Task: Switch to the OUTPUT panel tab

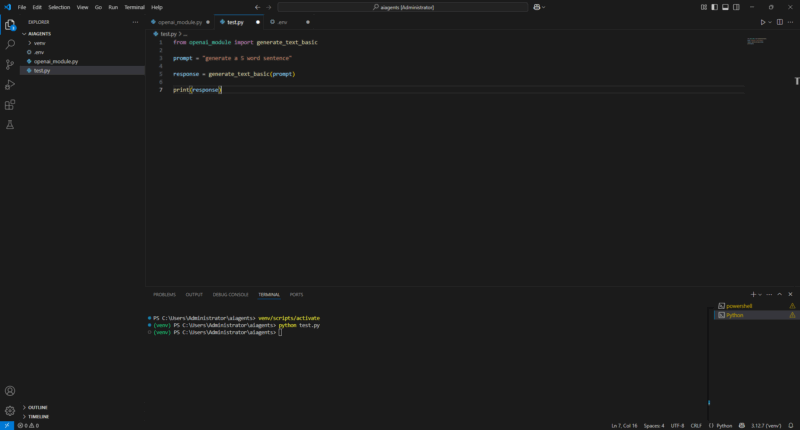Action: (x=194, y=294)
